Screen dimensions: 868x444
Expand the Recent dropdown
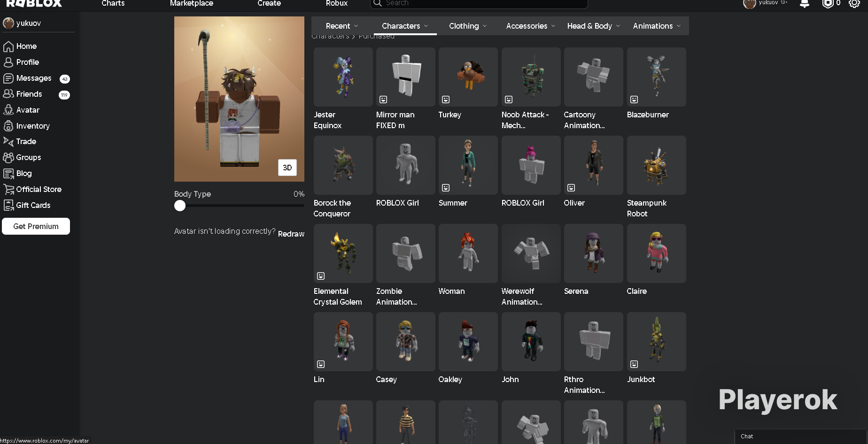(342, 26)
